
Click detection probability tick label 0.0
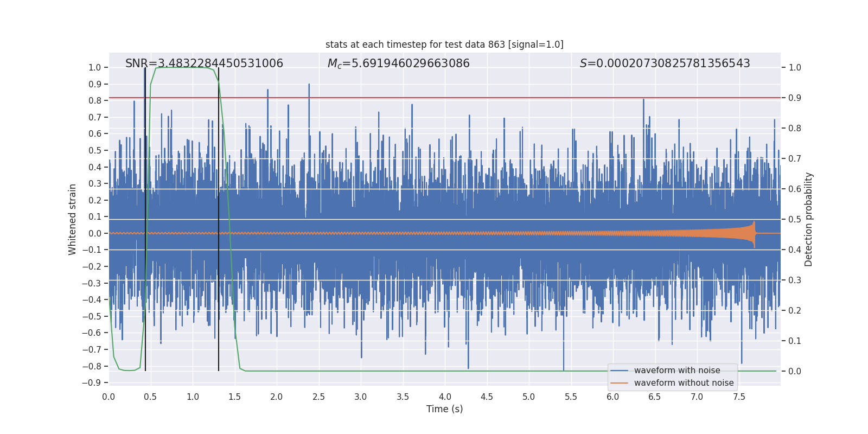pos(795,372)
